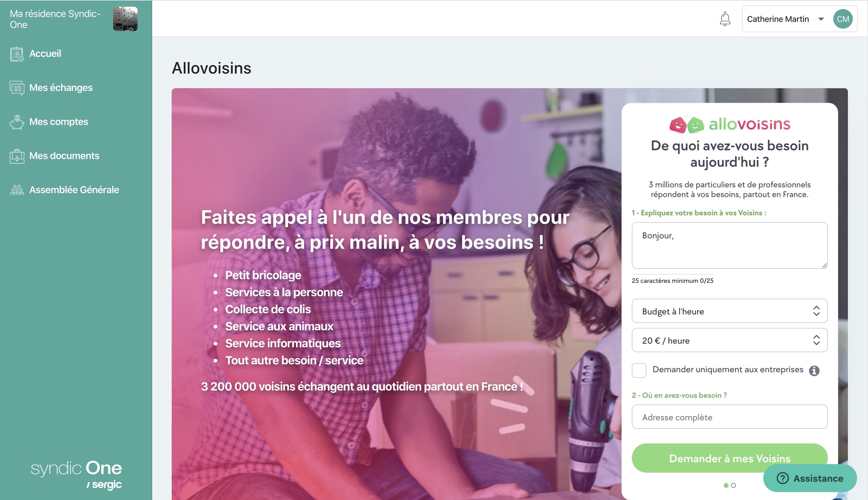Click the Mes comptes piggy bank icon
Viewport: 868px width, 500px height.
pyautogui.click(x=17, y=122)
